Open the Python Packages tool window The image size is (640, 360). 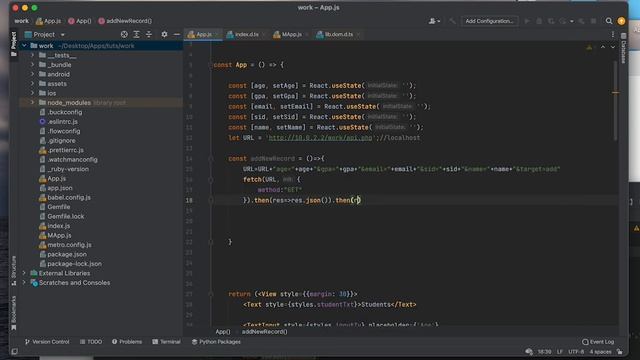(216, 342)
